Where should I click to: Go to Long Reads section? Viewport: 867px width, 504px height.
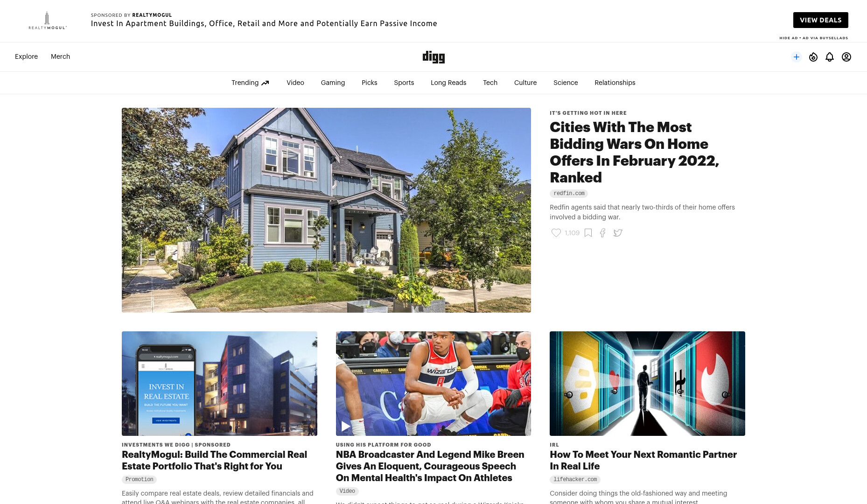pyautogui.click(x=448, y=83)
